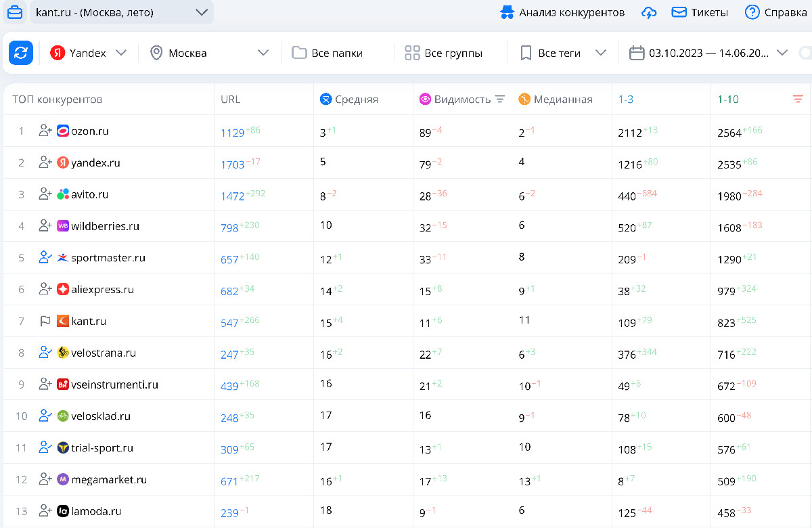
Task: Click the wildberries.ru favicon
Action: click(x=63, y=226)
